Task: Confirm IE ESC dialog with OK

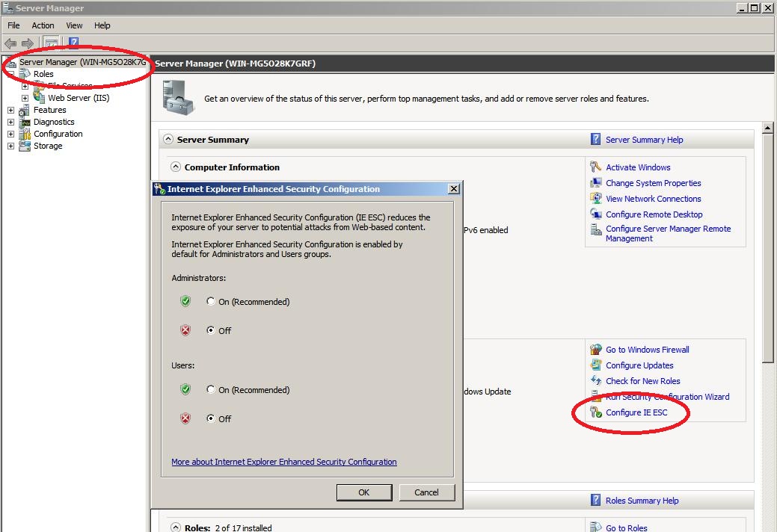Action: point(364,492)
